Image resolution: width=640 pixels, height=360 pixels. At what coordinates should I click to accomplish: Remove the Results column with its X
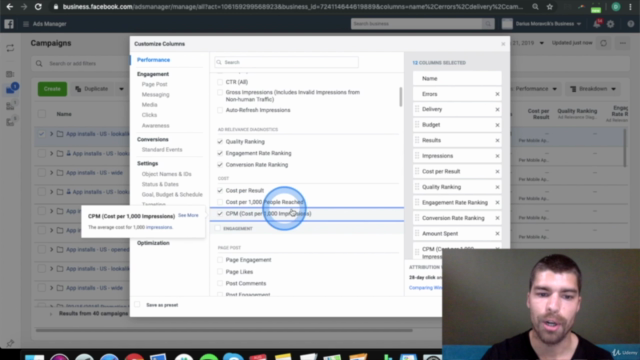point(497,140)
